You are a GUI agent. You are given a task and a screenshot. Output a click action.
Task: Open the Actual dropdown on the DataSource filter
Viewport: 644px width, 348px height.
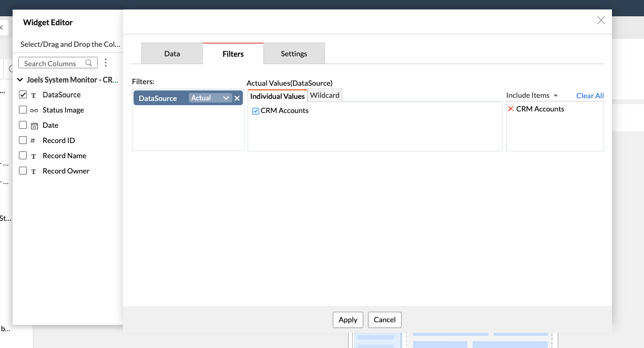(210, 98)
